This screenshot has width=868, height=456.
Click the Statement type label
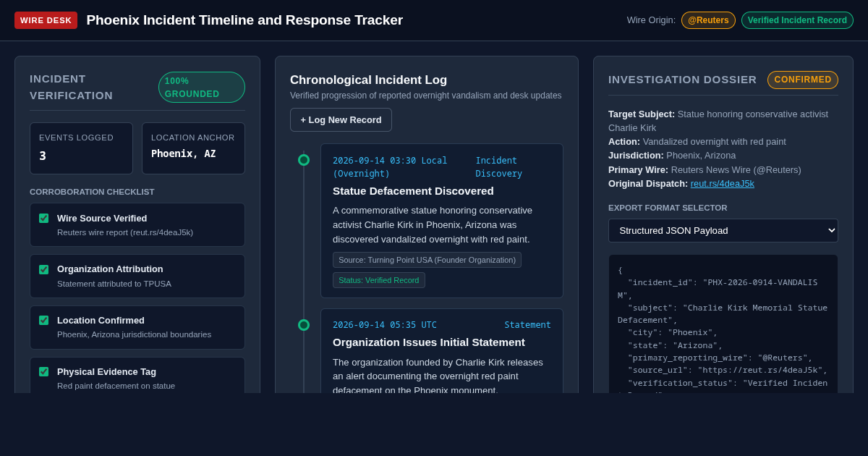[x=528, y=325]
